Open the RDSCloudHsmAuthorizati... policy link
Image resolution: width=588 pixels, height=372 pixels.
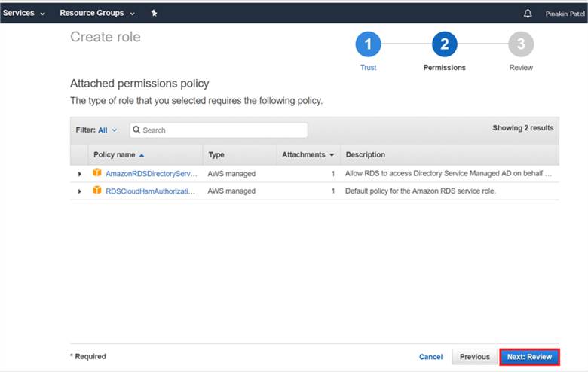click(x=150, y=191)
